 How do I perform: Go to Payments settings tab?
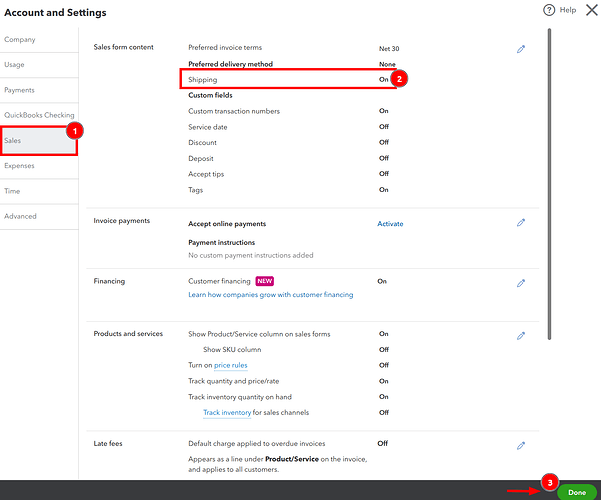[x=20, y=90]
